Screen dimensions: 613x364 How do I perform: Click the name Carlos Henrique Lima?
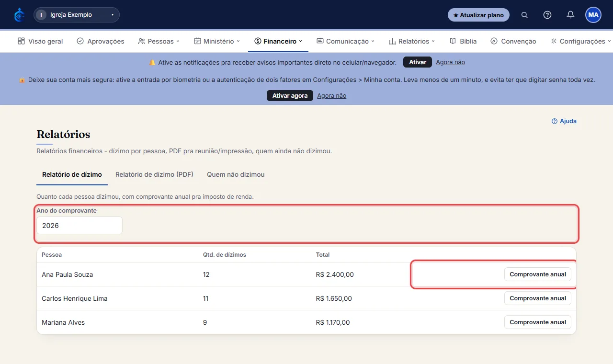coord(74,298)
